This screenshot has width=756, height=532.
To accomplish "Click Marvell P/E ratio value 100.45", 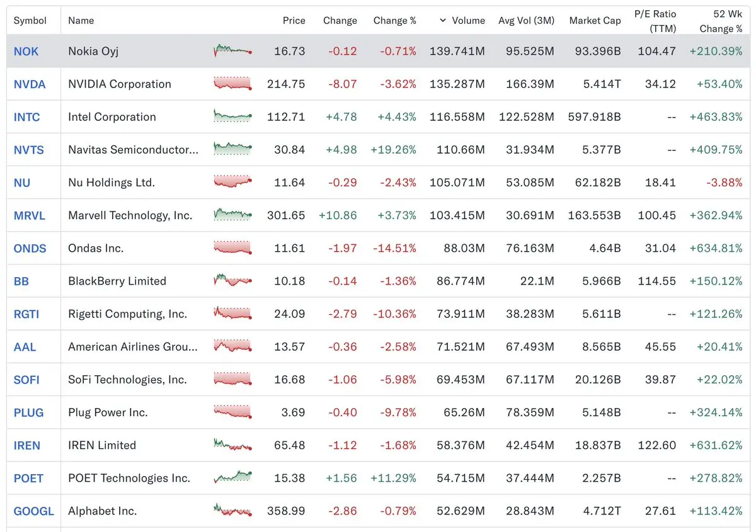I will click(657, 215).
